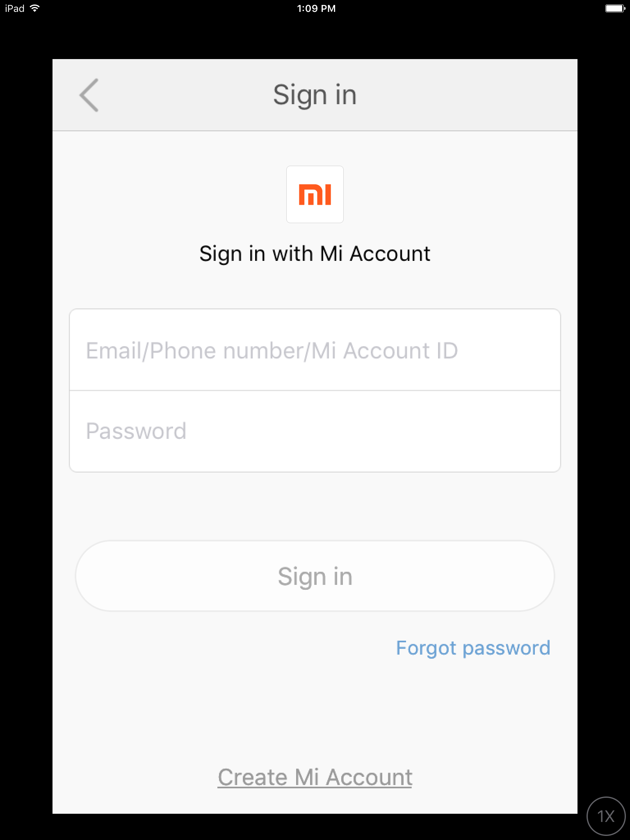Screen dimensions: 630x840
Task: Tap the white square around Mi logo
Action: 315,194
